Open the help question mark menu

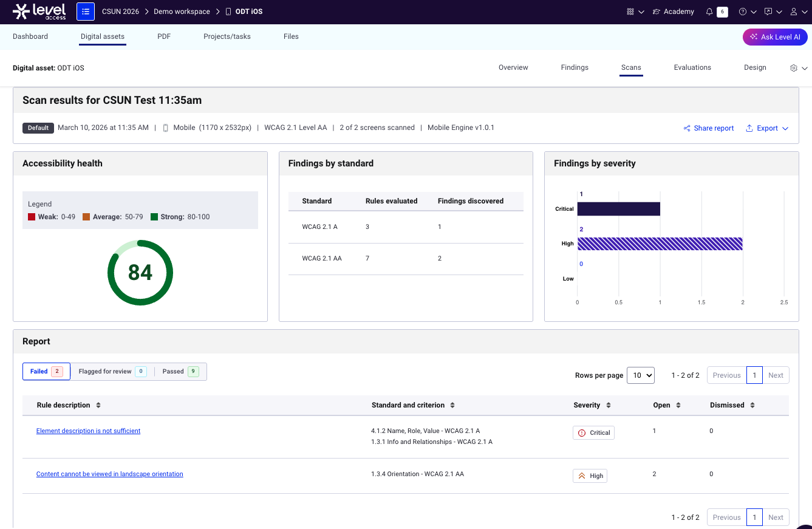tap(742, 12)
